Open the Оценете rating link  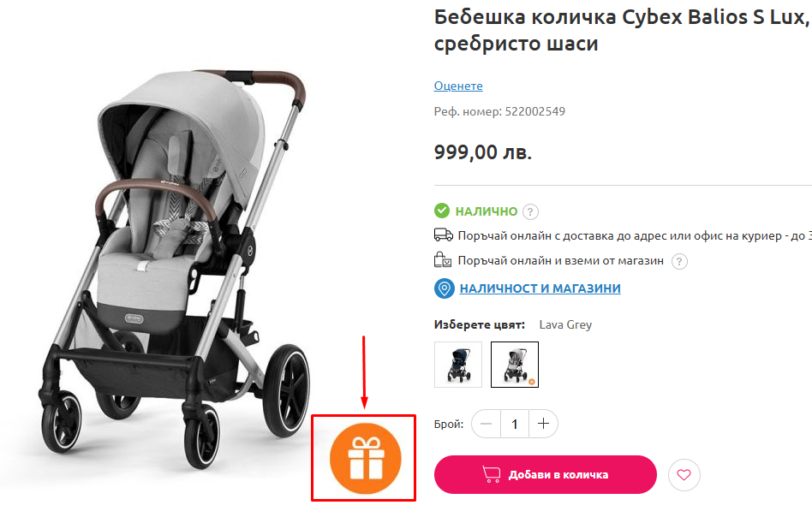458,86
